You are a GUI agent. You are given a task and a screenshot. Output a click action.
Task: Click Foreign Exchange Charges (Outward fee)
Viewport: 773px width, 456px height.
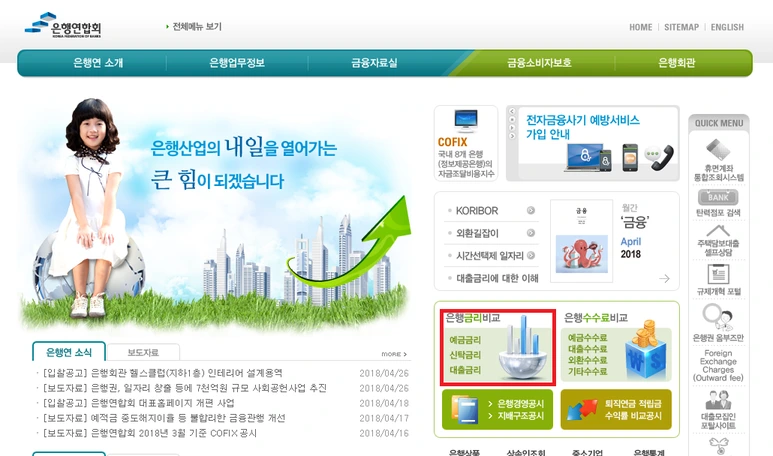[x=718, y=366]
